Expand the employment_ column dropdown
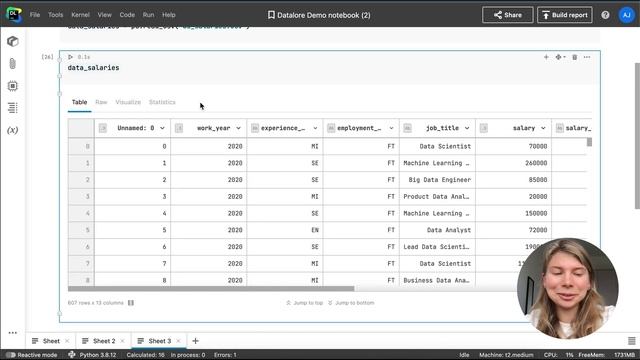 [x=391, y=128]
